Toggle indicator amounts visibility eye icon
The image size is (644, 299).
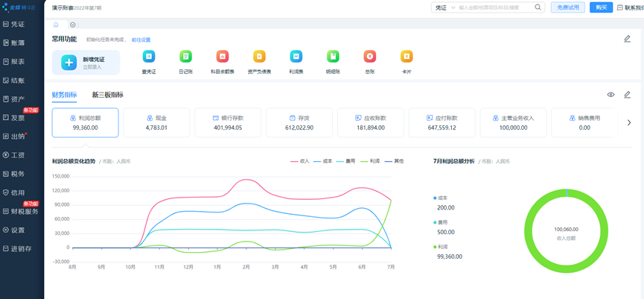[610, 95]
